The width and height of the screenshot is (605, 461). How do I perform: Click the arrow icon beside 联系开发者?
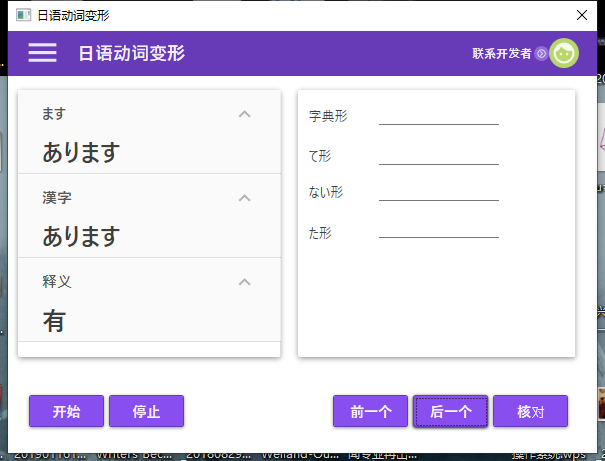541,54
